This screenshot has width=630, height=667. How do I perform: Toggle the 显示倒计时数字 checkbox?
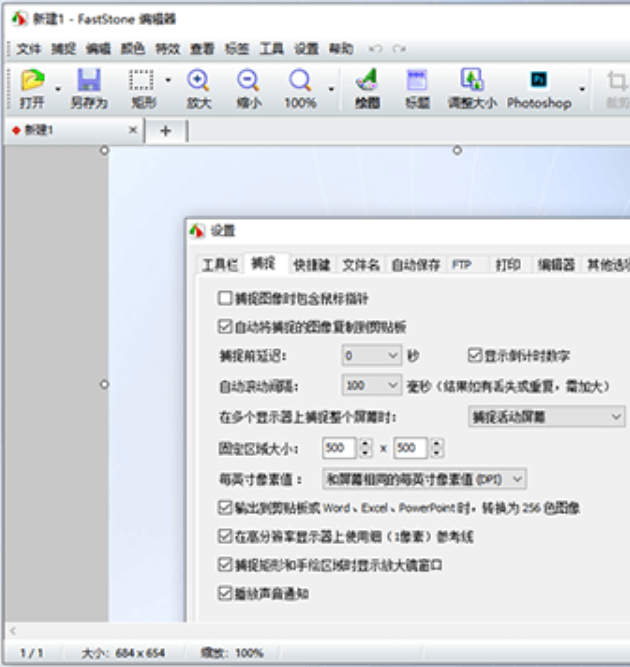tap(475, 355)
